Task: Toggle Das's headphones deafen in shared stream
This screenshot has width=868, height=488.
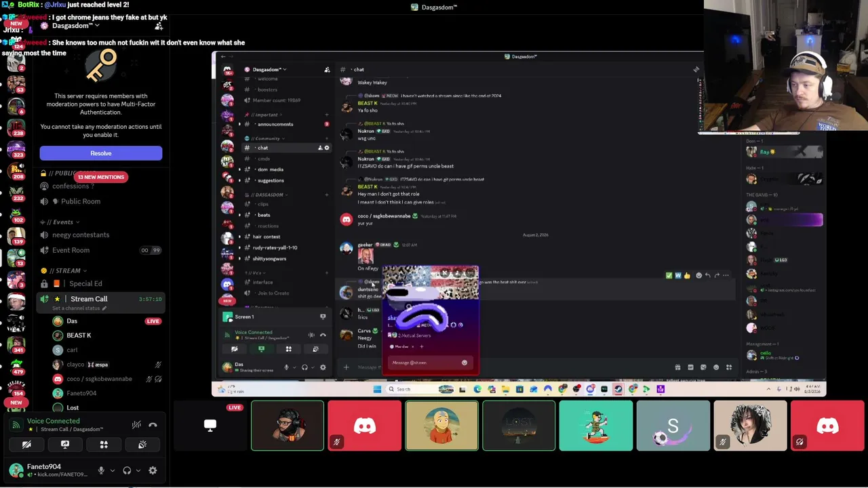Action: point(304,367)
